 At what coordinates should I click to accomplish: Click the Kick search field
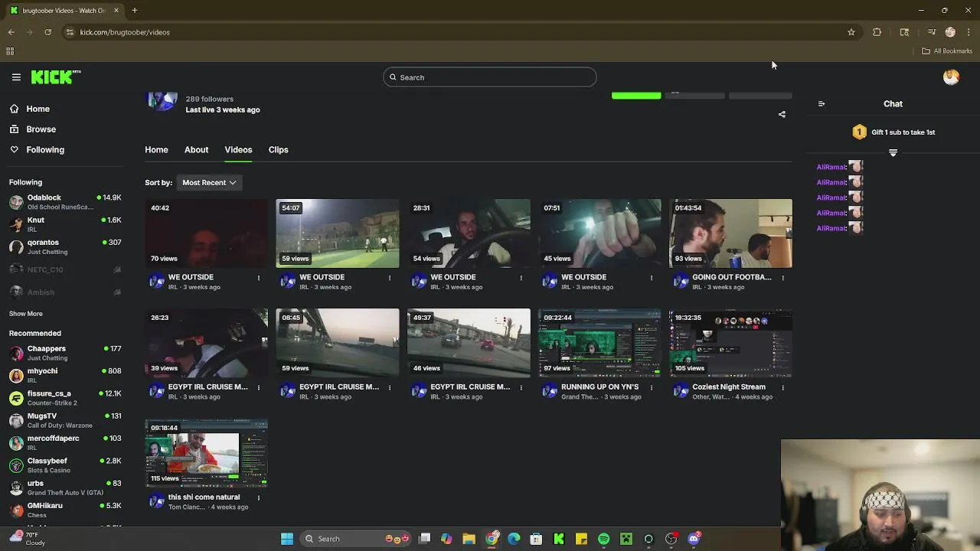(x=490, y=77)
